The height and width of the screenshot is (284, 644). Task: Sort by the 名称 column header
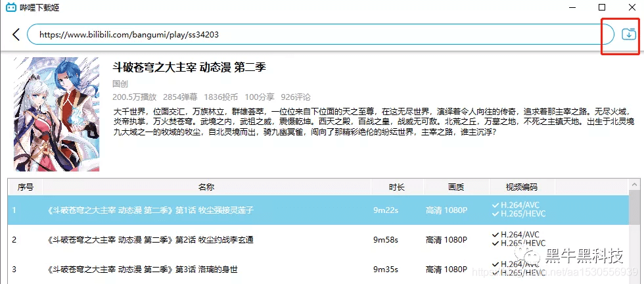click(x=206, y=187)
